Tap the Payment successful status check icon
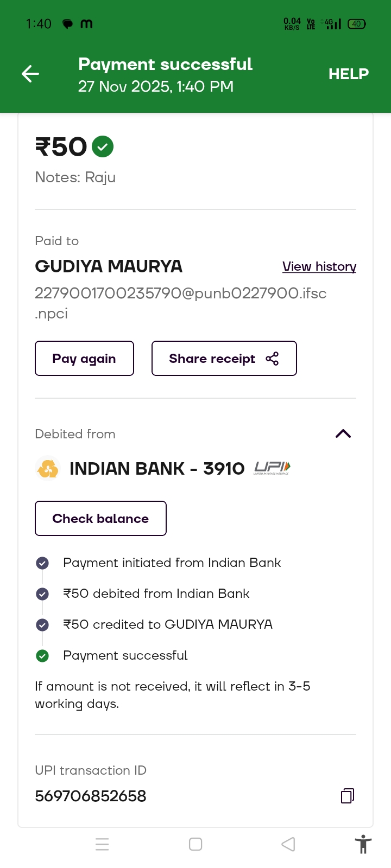The image size is (391, 868). tap(42, 656)
